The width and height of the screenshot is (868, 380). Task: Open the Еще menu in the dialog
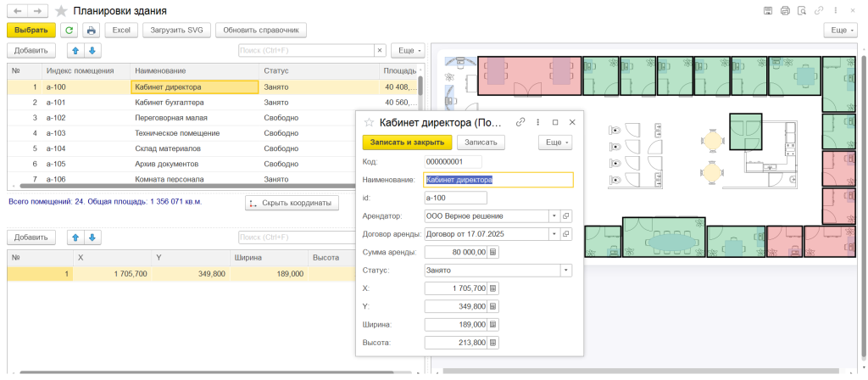click(556, 142)
